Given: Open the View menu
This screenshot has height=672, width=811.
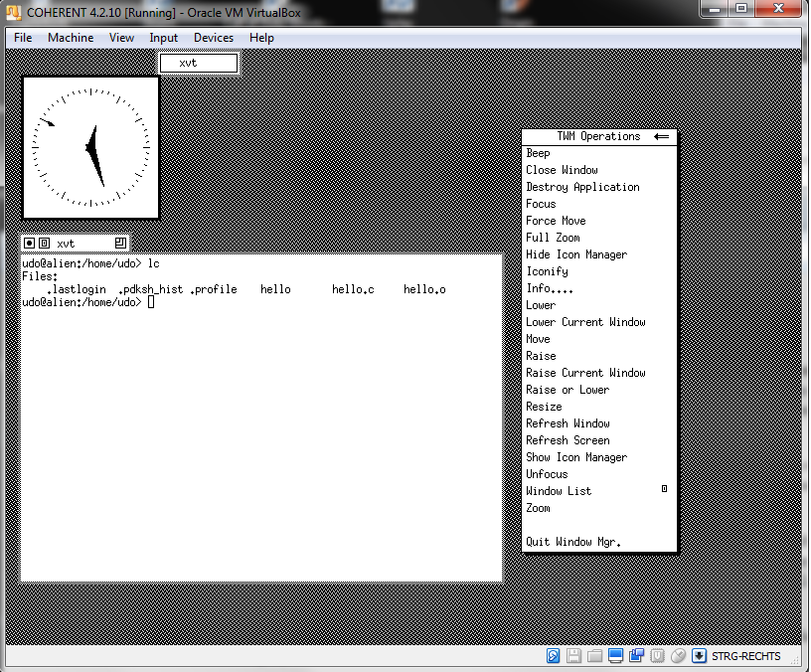Looking at the screenshot, I should (121, 38).
